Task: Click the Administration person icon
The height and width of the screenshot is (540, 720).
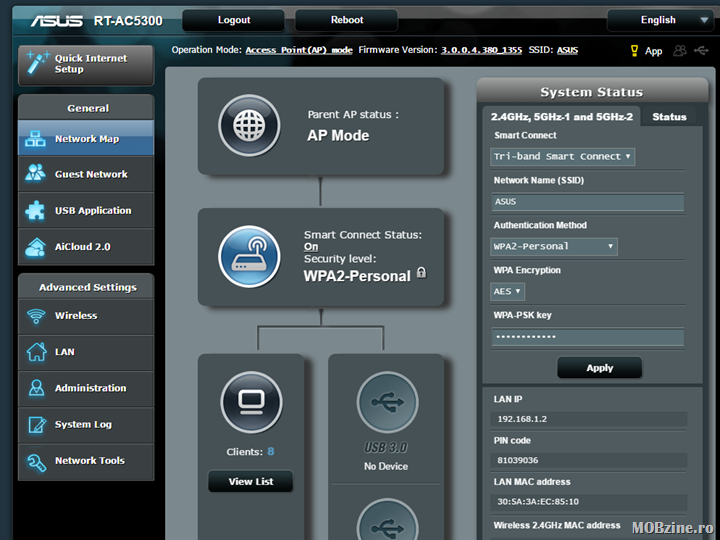Action: 36,388
